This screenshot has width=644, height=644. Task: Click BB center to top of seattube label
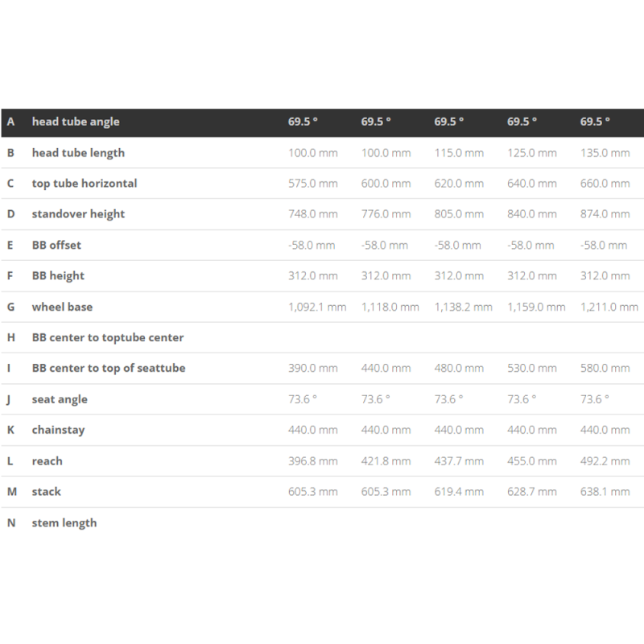[x=109, y=368]
